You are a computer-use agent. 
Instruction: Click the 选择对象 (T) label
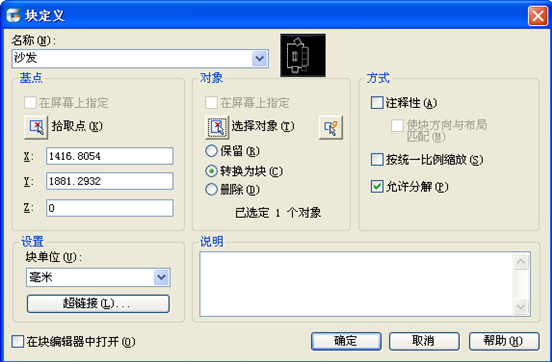[x=263, y=126]
